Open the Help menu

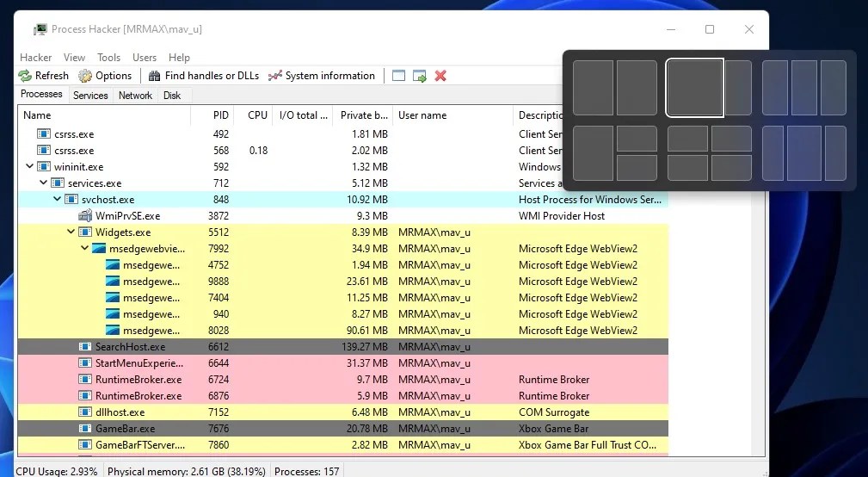179,58
